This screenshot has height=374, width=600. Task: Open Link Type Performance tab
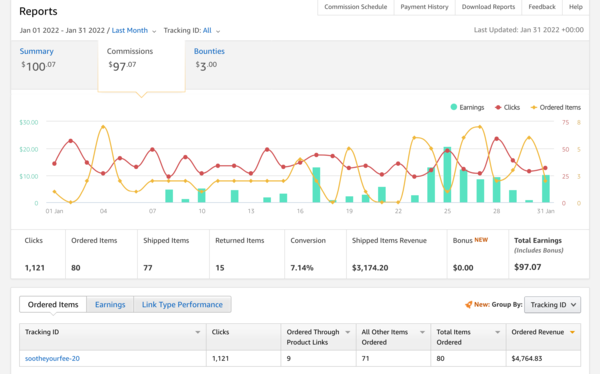tap(182, 305)
